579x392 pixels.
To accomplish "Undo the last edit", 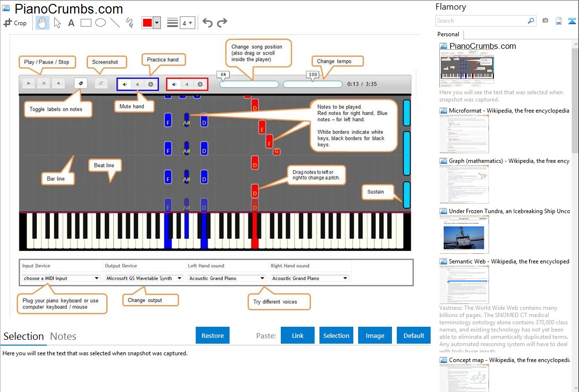I will point(207,23).
